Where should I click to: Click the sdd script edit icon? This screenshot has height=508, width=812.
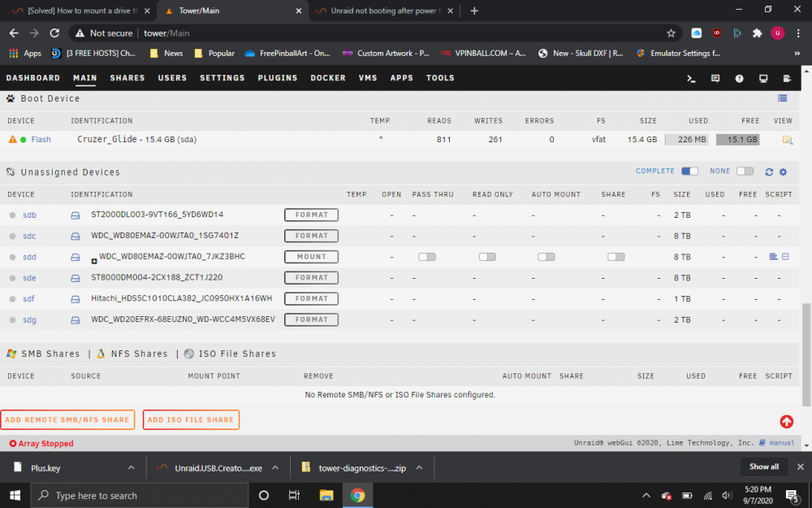click(x=785, y=257)
